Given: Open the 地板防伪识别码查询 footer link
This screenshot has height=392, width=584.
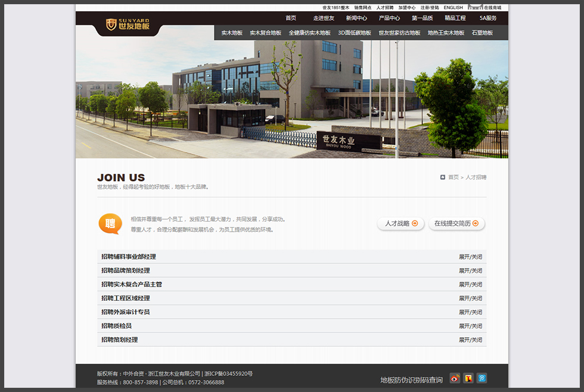Looking at the screenshot, I should click(x=411, y=379).
